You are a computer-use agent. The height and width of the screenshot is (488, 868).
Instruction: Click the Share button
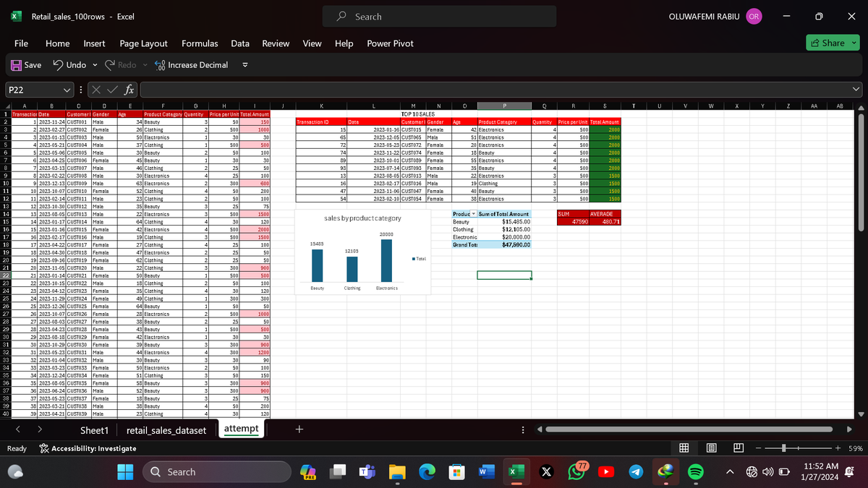(x=832, y=43)
